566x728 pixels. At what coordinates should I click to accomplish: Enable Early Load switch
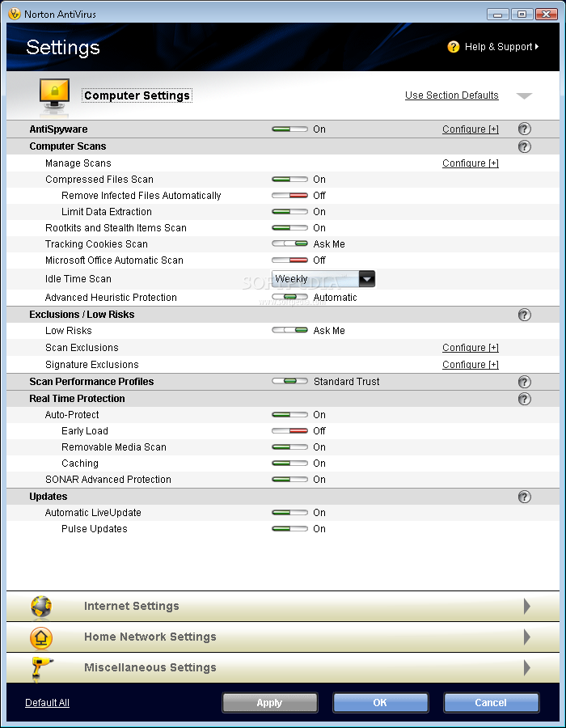click(x=289, y=431)
